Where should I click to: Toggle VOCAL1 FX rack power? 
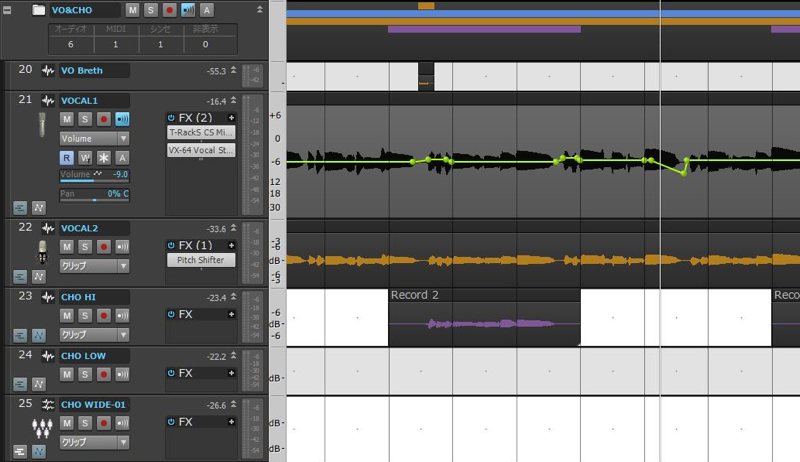(x=171, y=118)
